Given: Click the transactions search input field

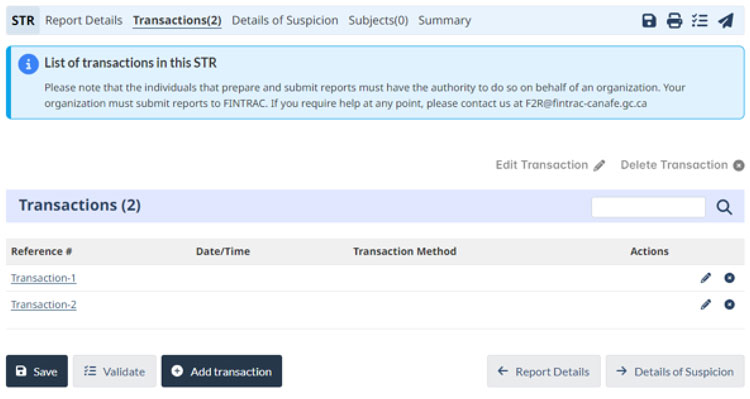Looking at the screenshot, I should pyautogui.click(x=648, y=207).
